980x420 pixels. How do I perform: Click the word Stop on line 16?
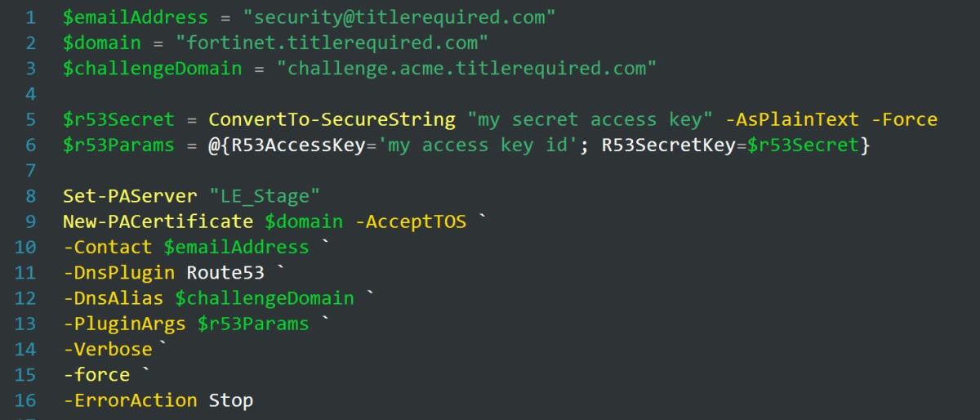click(231, 400)
